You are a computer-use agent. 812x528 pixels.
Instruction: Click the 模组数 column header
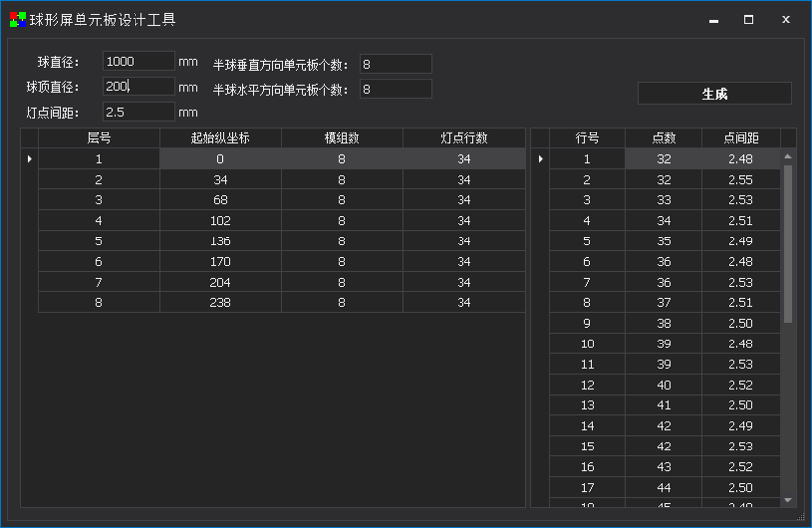tap(341, 138)
